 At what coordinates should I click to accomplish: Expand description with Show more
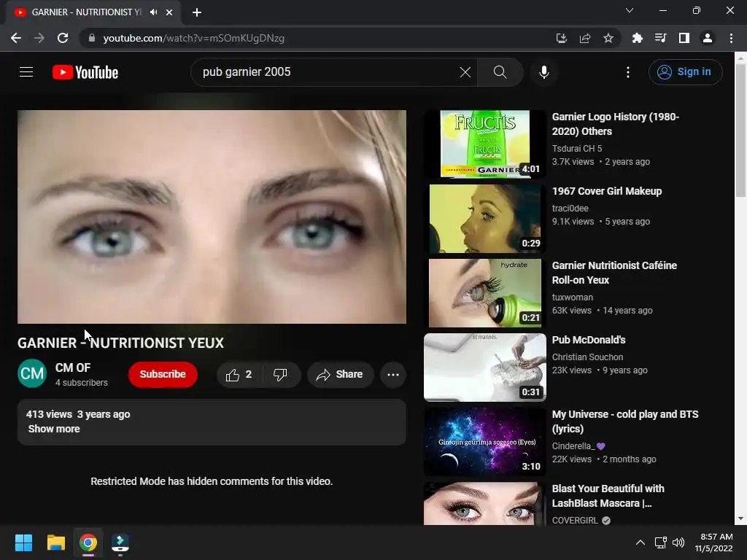[54, 429]
